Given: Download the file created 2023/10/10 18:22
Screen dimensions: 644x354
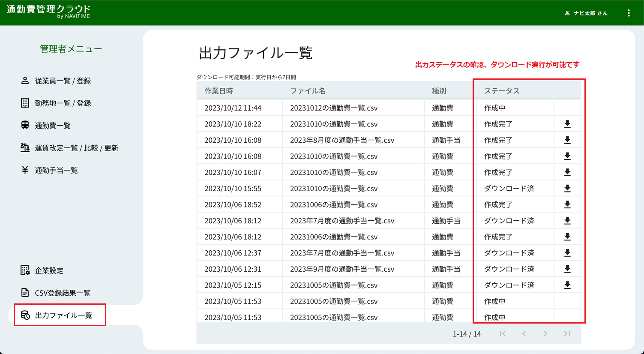Looking at the screenshot, I should point(567,124).
